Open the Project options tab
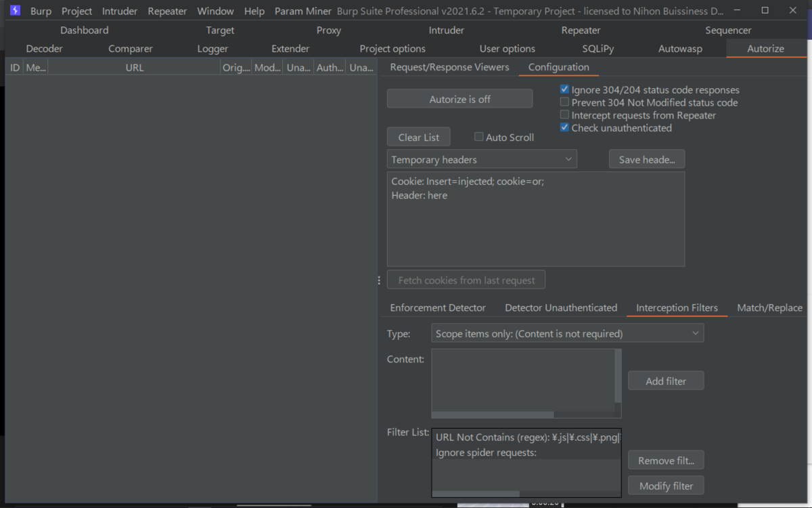Screen dimensions: 812x508 coord(392,49)
